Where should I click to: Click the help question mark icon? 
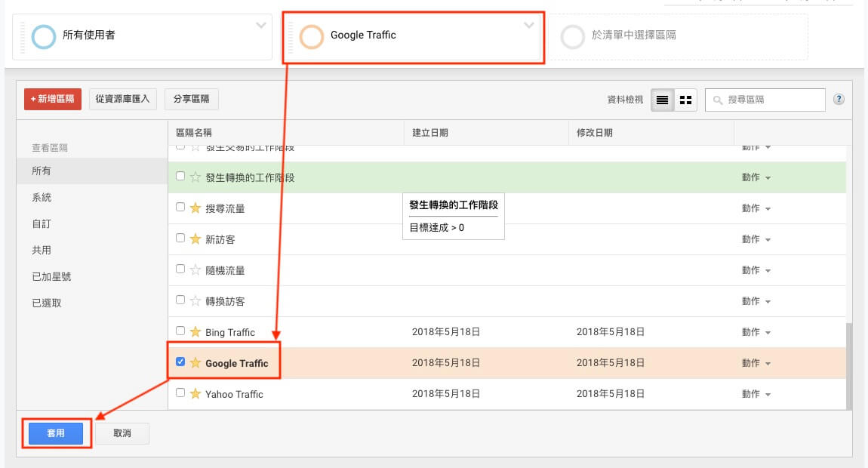(839, 99)
